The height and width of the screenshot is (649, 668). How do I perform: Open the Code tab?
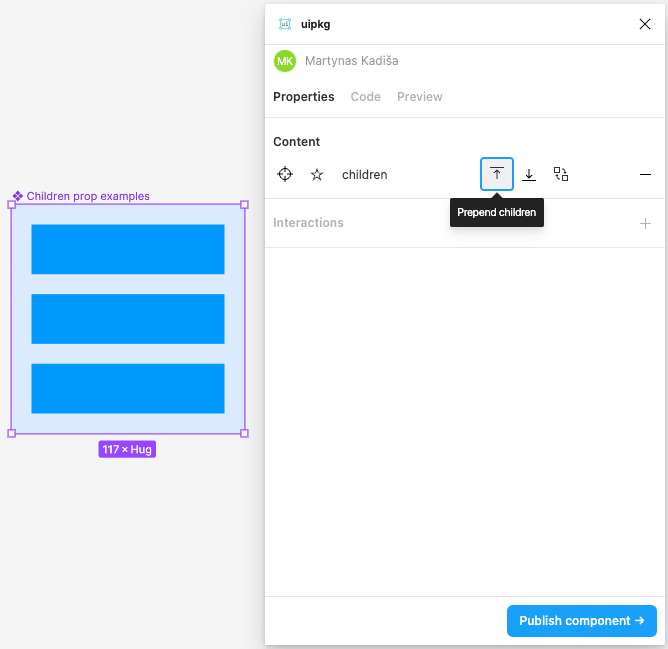tap(365, 97)
